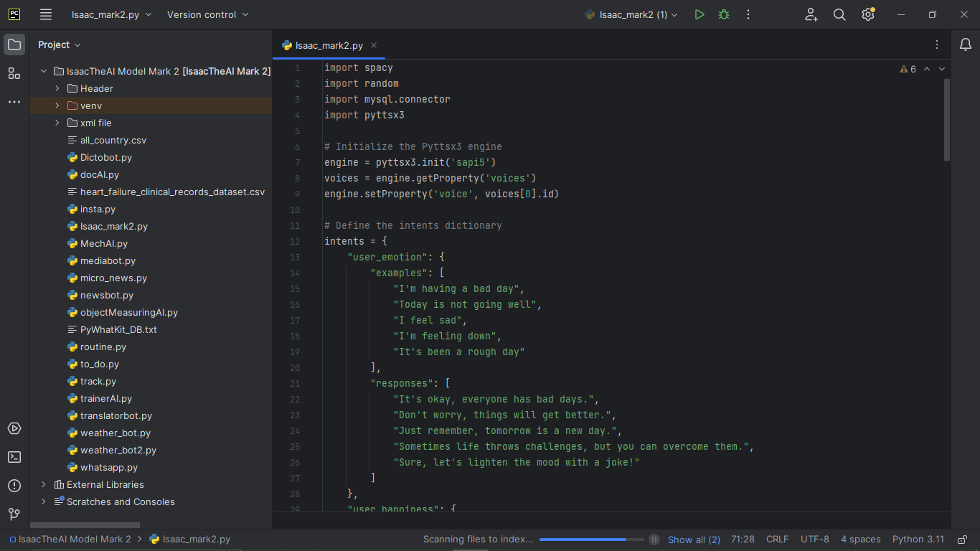This screenshot has height=551, width=980.
Task: Open Search Everywhere magnifier
Action: (x=839, y=14)
